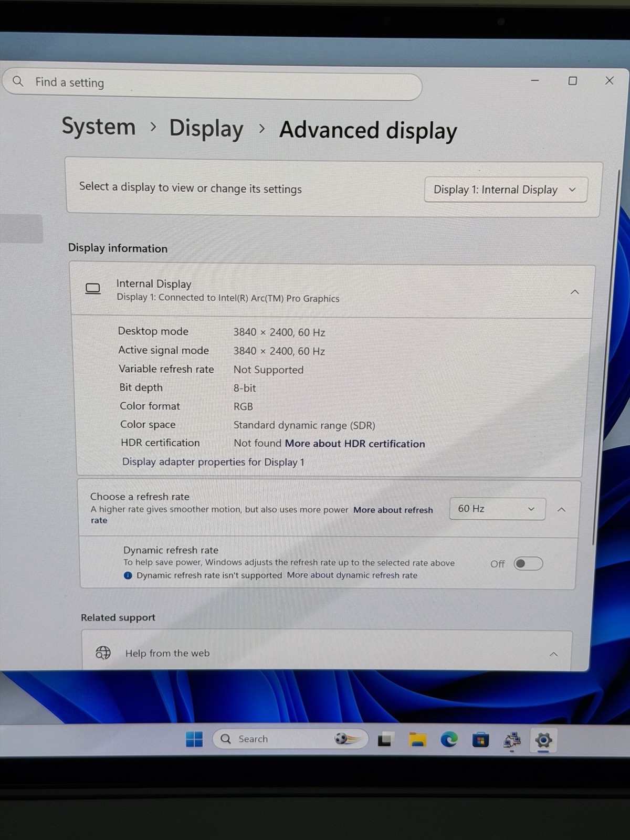Click the info icon beside Dynamic refresh rate isn't supported
Screen dimensions: 630x840
(128, 575)
